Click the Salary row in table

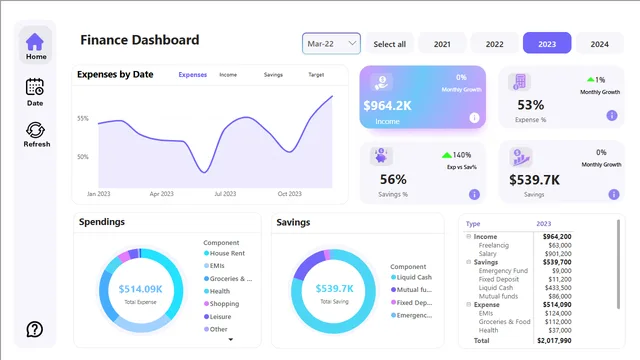click(518, 253)
